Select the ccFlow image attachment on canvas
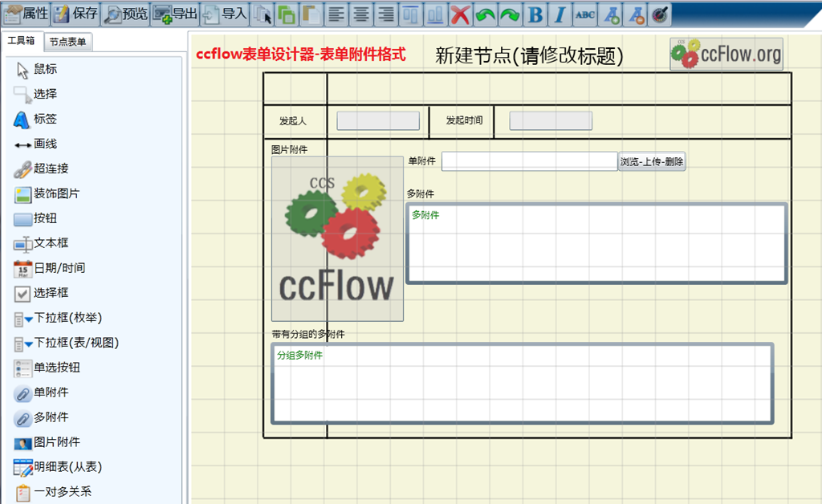This screenshot has height=504, width=822. [338, 238]
